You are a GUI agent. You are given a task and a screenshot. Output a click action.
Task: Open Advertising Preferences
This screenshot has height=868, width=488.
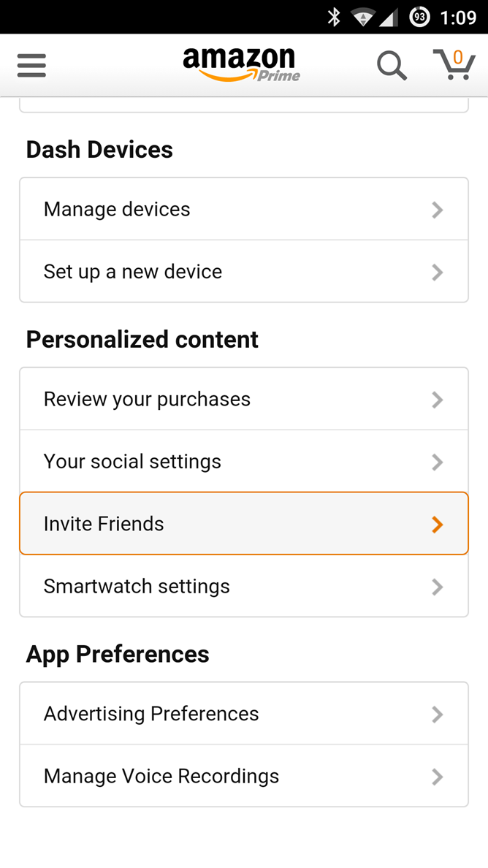pyautogui.click(x=243, y=714)
